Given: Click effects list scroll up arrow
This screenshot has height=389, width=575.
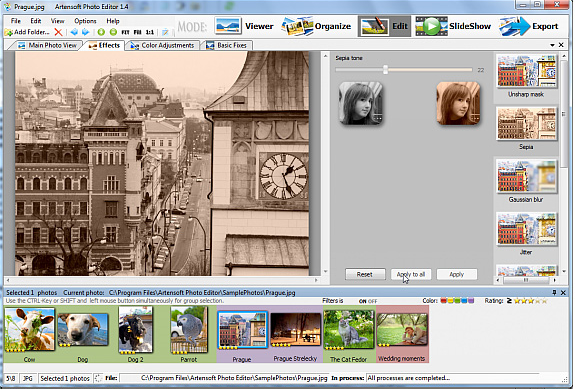Looking at the screenshot, I should click(564, 56).
